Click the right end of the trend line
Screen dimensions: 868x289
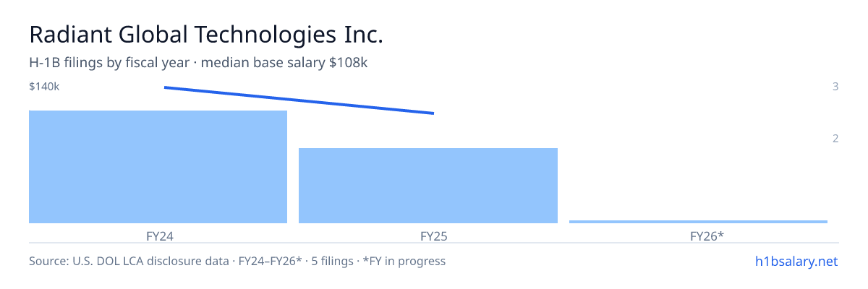click(433, 113)
